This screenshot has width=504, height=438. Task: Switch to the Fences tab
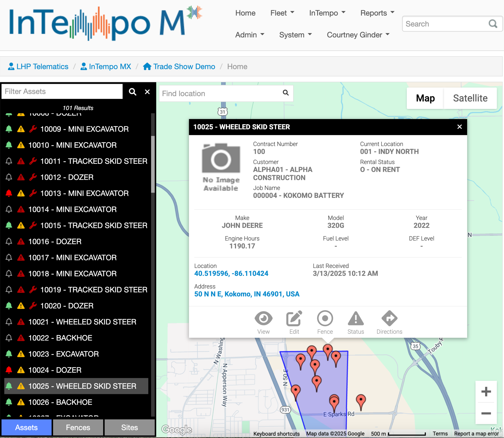(x=78, y=428)
